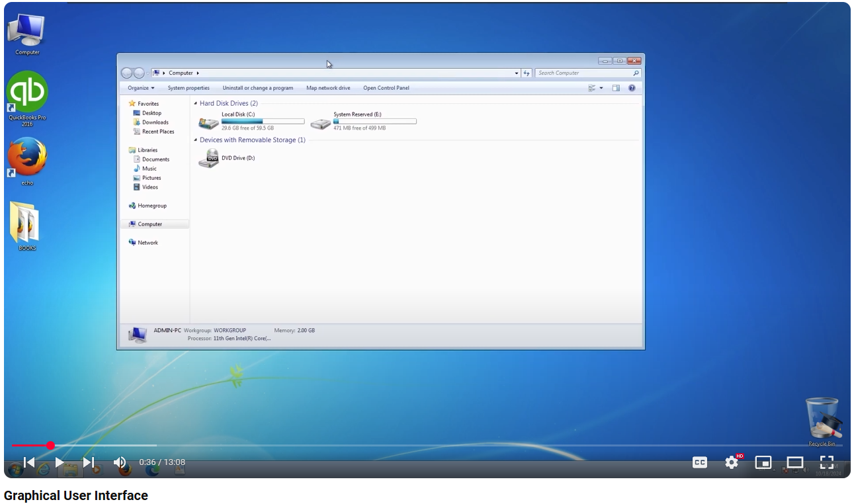Viewport: 854px width, 504px height.
Task: Switch to miniplayer mode
Action: click(763, 462)
